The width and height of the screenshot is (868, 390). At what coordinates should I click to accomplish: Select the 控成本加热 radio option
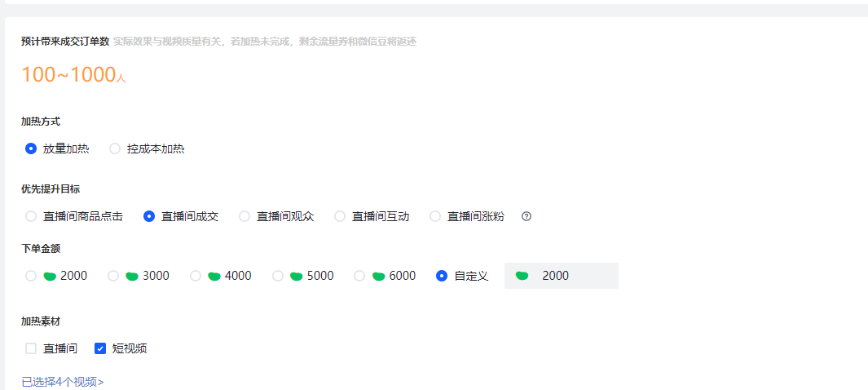pos(115,148)
